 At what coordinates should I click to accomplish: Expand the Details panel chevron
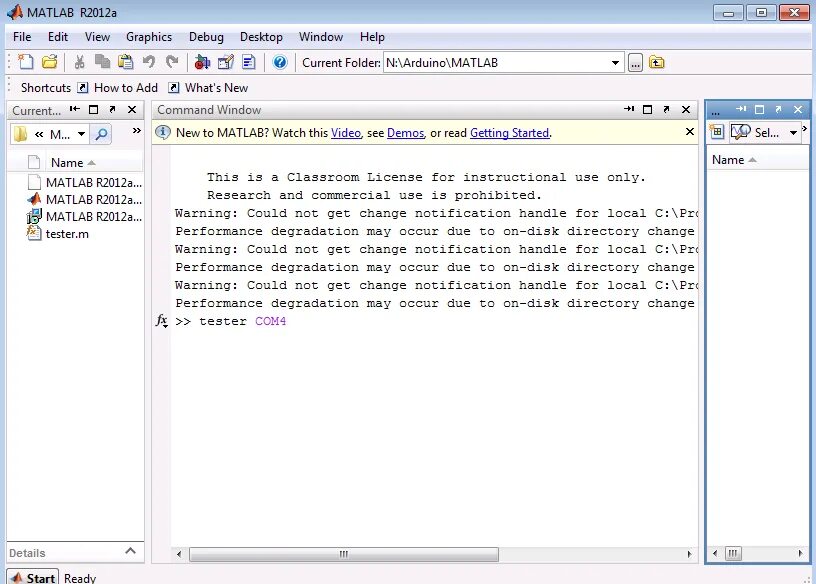tap(131, 551)
